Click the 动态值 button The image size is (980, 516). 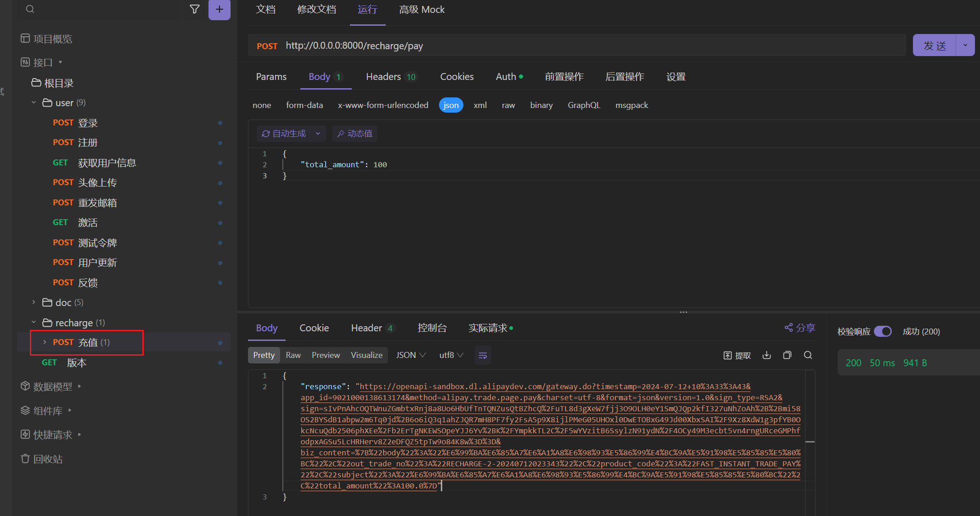(355, 134)
